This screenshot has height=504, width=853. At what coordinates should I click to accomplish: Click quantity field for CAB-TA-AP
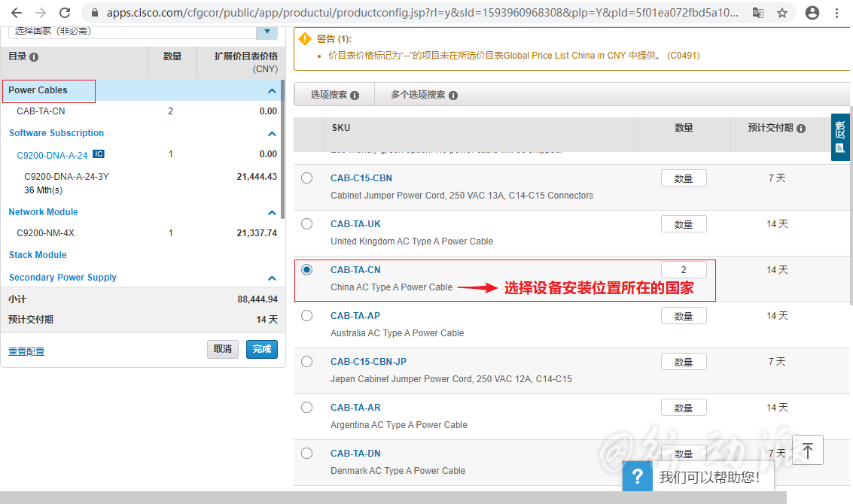click(x=684, y=316)
